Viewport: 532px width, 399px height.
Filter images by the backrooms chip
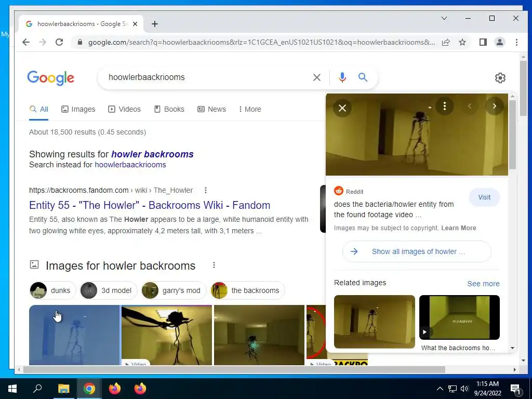(247, 290)
